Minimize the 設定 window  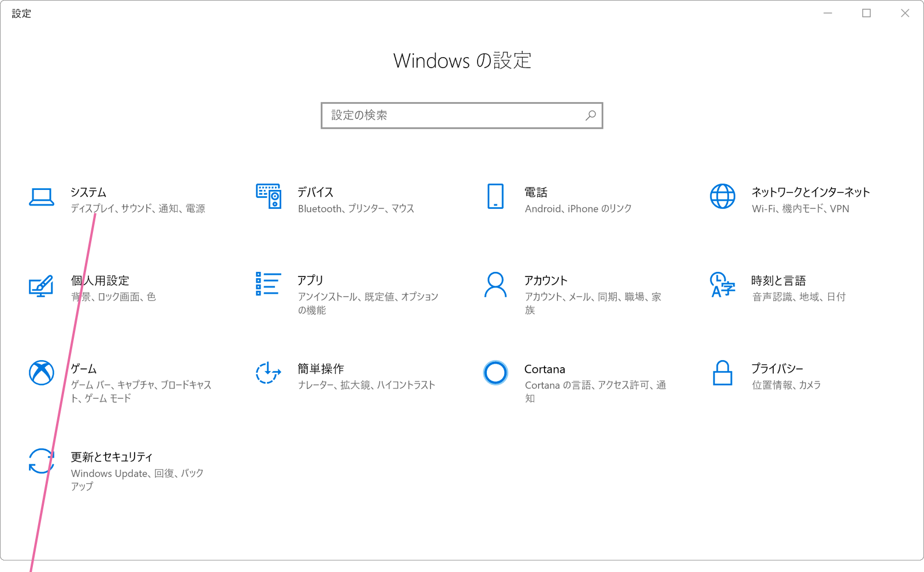828,13
